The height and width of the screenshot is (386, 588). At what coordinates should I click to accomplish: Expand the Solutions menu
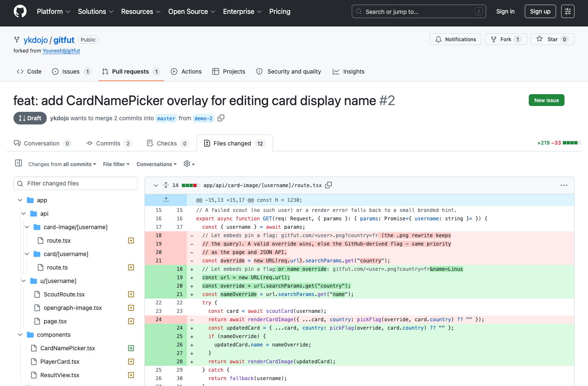click(95, 11)
